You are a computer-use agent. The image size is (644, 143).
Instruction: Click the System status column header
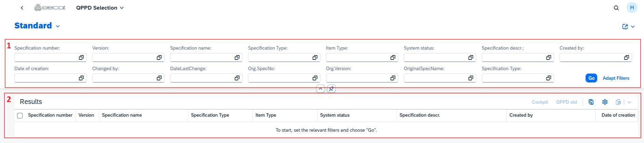pyautogui.click(x=335, y=115)
